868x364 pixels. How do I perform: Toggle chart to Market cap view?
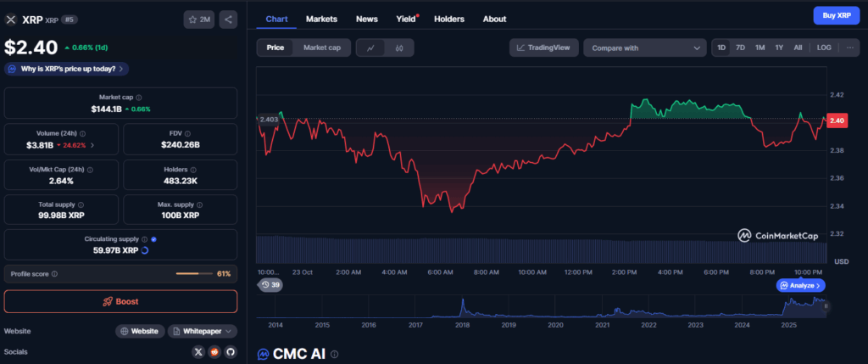[322, 48]
